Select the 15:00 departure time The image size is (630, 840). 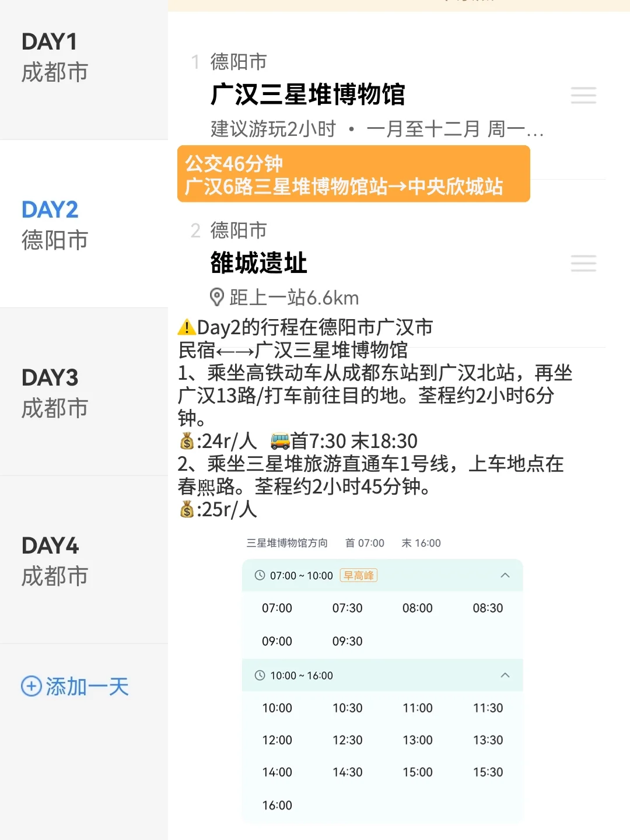click(x=418, y=772)
